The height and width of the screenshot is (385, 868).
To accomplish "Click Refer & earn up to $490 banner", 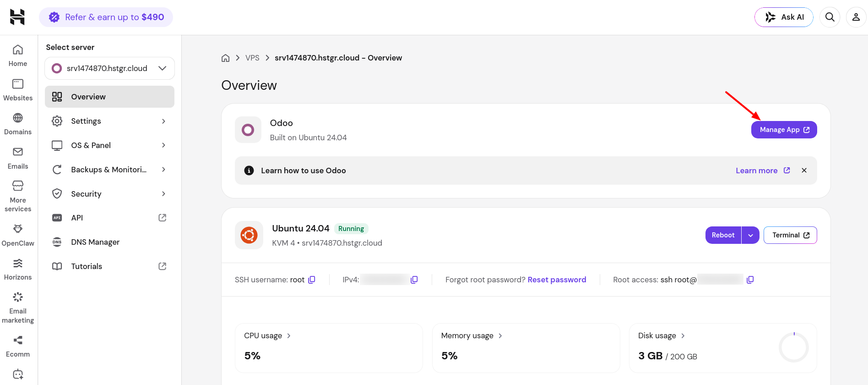I will click(106, 17).
